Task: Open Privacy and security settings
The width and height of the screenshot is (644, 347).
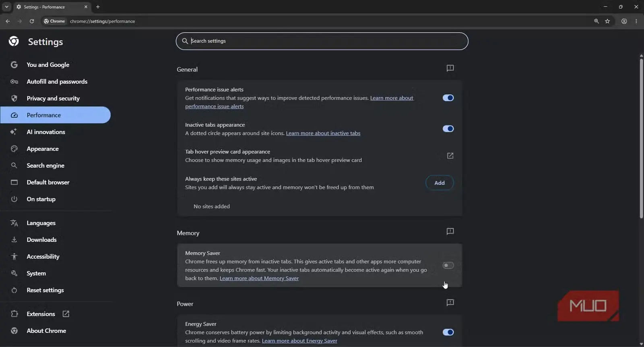Action: 56,98
